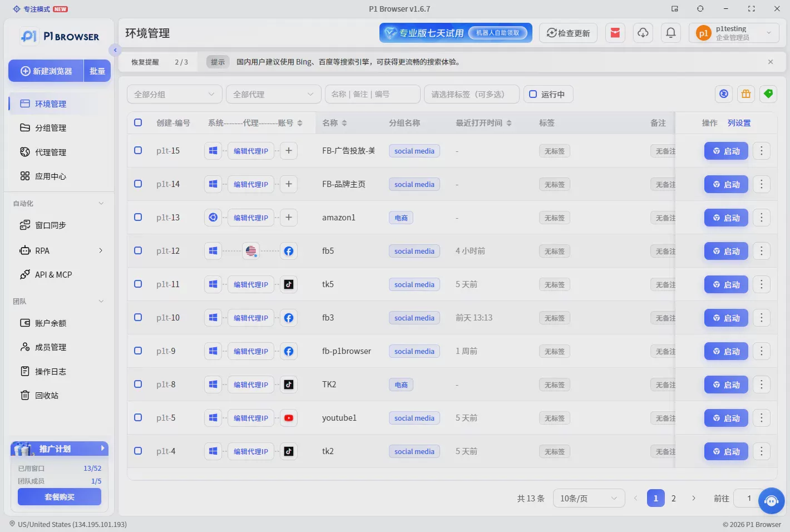Click the Facebook account icon on p1t-10
Viewport: 790px width, 532px height.
tap(289, 318)
